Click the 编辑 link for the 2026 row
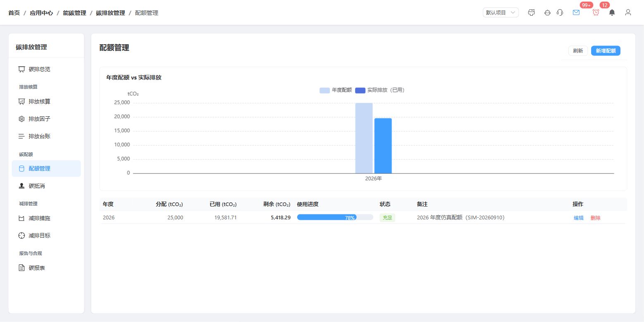This screenshot has height=322, width=644. point(579,218)
